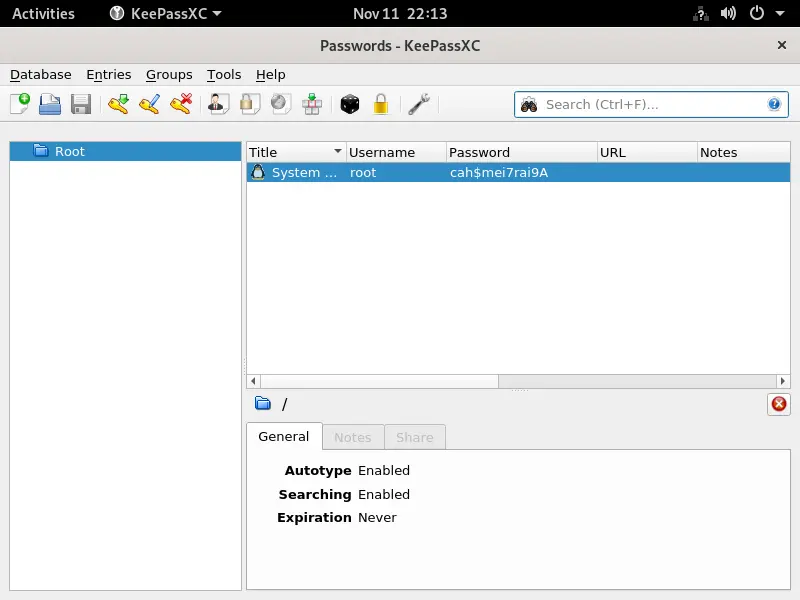This screenshot has height=600, width=800.
Task: Open the Tools menu
Action: (224, 74)
